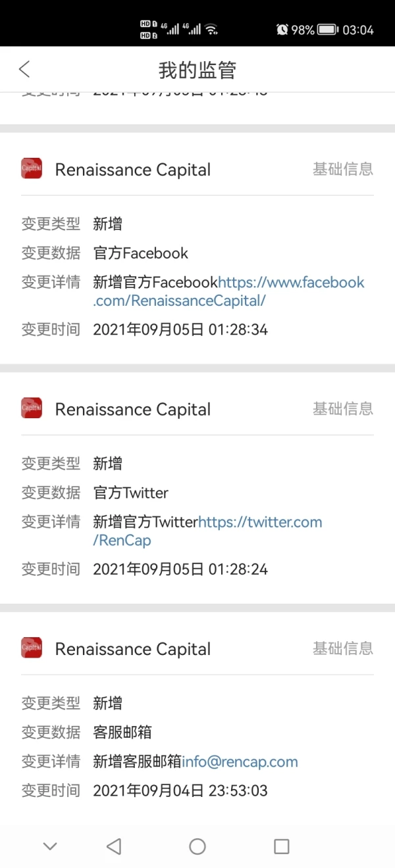Tap Renaissance Capital logo in Twitter entry
This screenshot has height=868, width=395.
32,408
